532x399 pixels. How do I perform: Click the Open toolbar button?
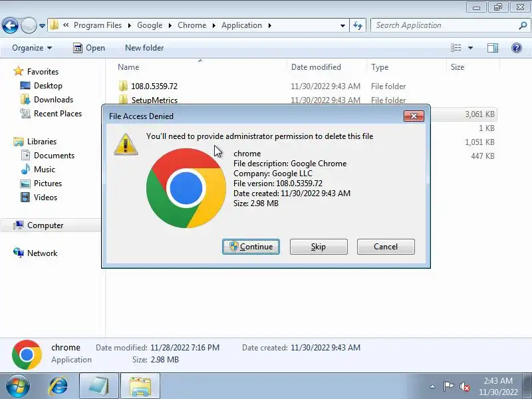pos(89,48)
